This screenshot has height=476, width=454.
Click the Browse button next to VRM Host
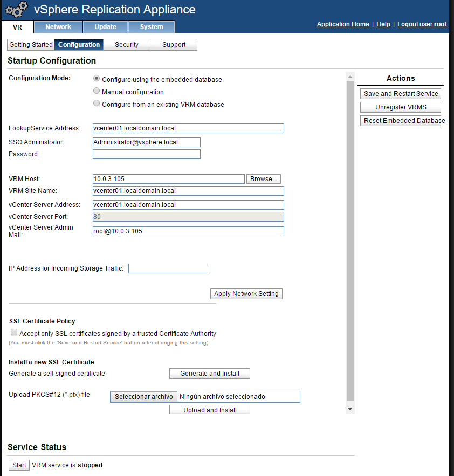tap(263, 178)
